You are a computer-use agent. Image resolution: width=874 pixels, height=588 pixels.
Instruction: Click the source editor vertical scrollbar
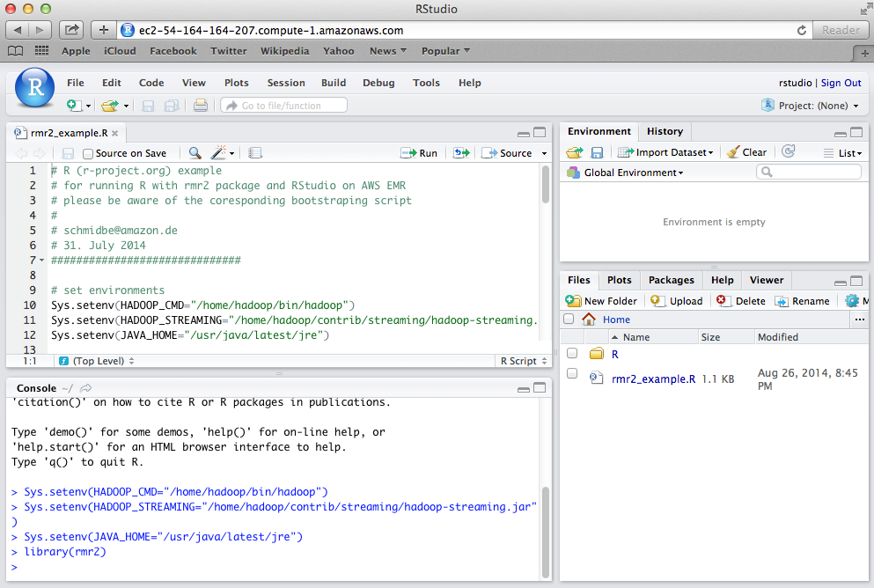click(x=546, y=185)
